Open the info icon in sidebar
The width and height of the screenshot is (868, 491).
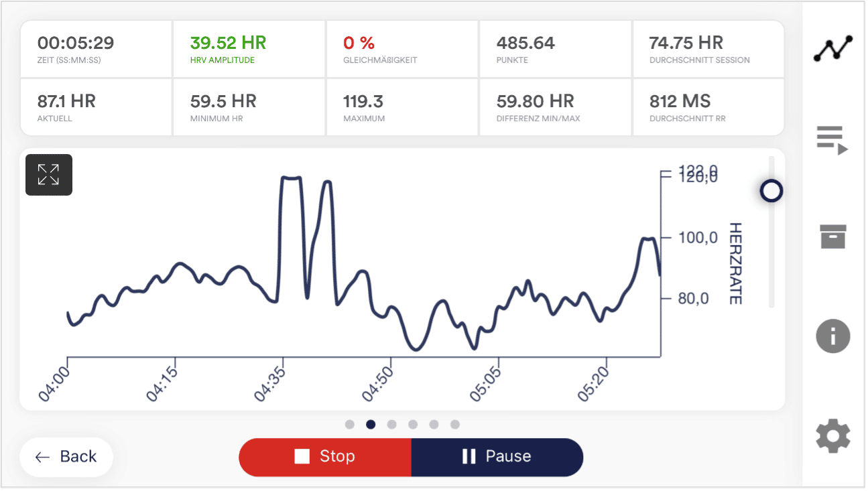[x=832, y=336]
